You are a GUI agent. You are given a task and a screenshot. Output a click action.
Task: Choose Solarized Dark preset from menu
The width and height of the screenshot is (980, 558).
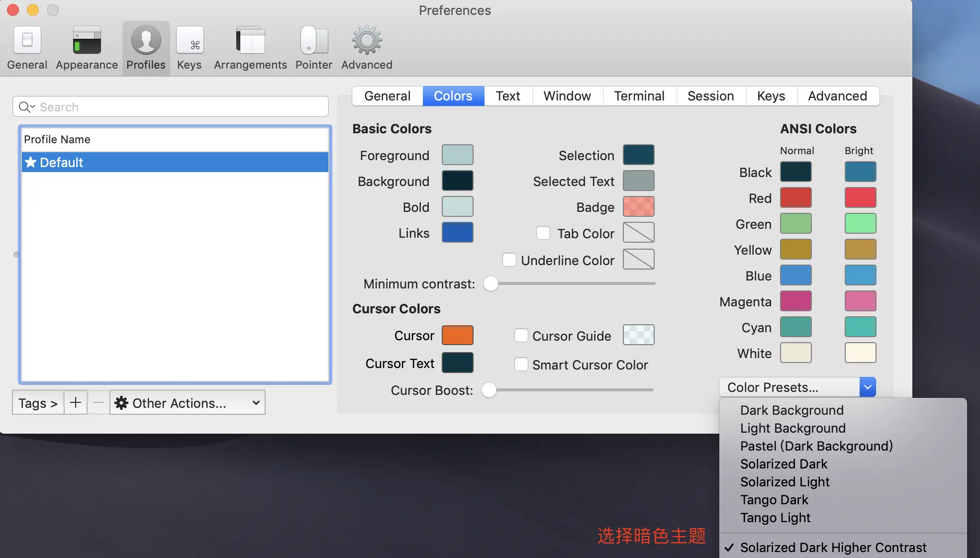click(784, 464)
